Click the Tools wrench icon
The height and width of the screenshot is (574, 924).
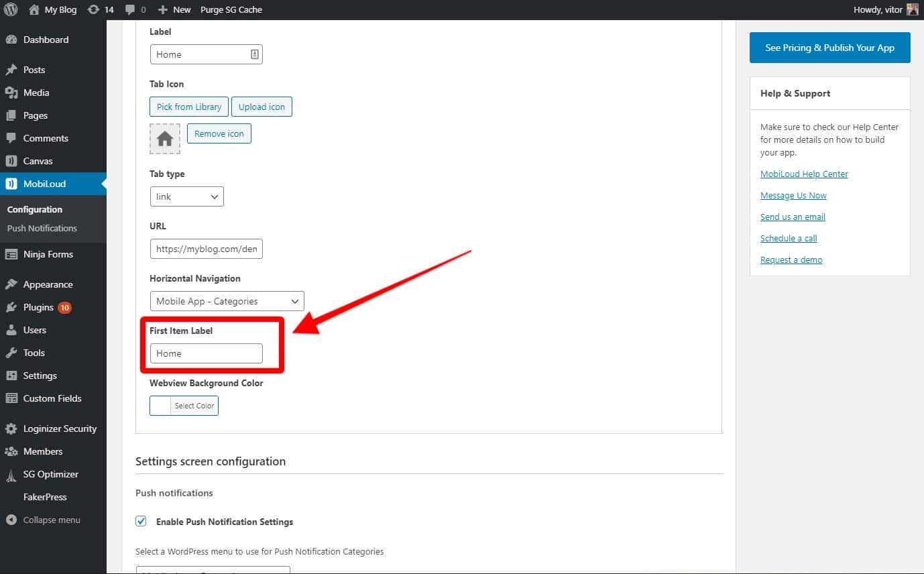pyautogui.click(x=11, y=353)
